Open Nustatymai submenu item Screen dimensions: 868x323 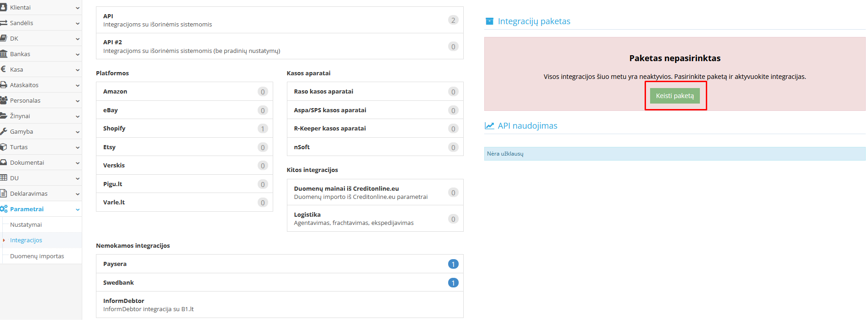26,224
